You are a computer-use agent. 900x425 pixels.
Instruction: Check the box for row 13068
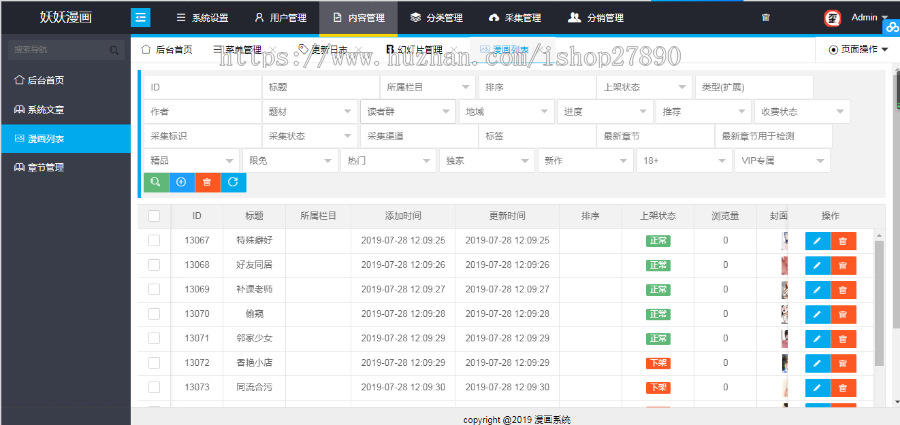(154, 265)
